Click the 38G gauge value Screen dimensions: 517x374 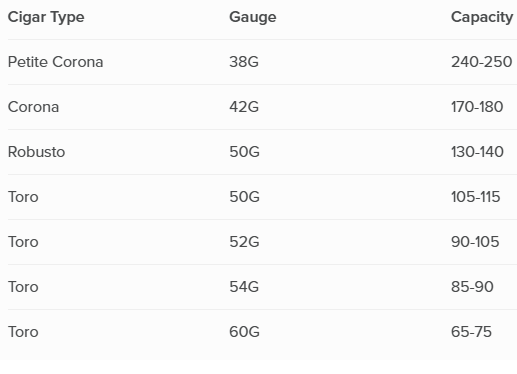[x=244, y=62]
